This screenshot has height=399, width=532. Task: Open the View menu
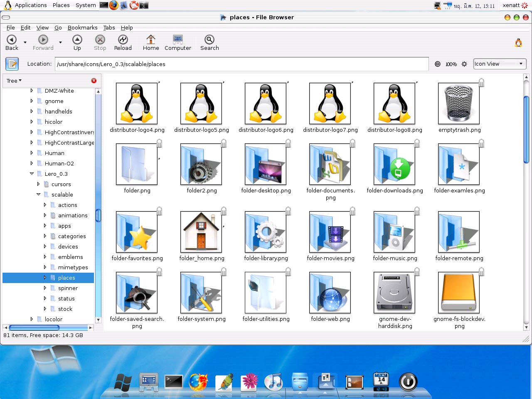[42, 27]
